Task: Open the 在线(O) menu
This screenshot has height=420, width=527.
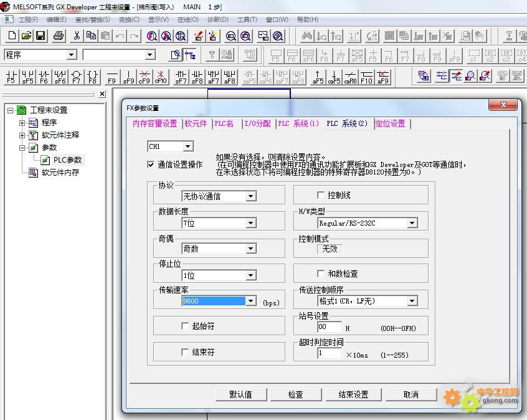Action: tap(188, 19)
